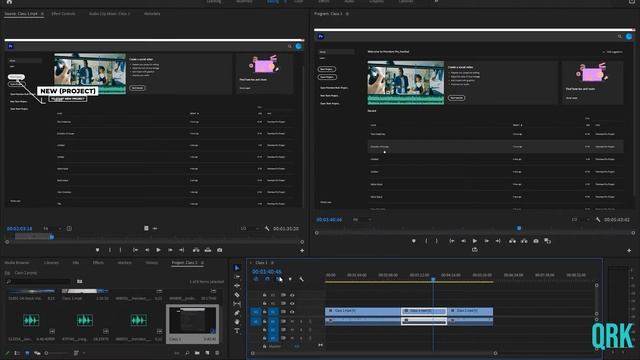Toggle V1 track lock
This screenshot has height=360, width=640.
click(264, 312)
